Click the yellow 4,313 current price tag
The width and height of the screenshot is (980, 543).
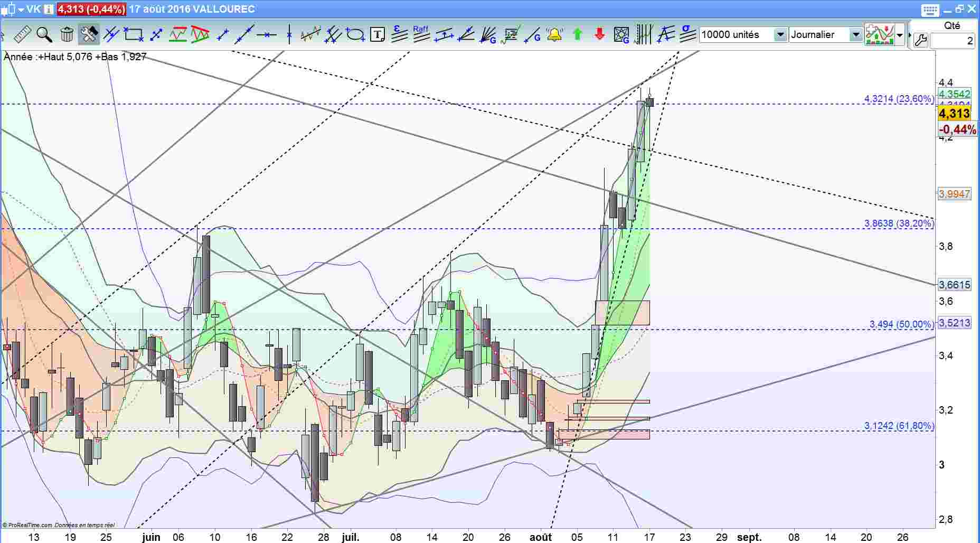point(954,114)
